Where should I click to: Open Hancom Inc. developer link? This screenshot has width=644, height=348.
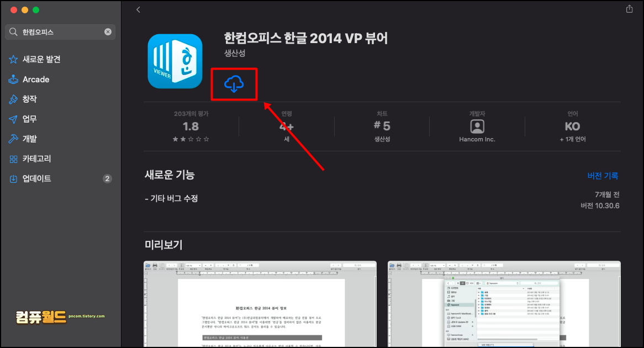[477, 139]
